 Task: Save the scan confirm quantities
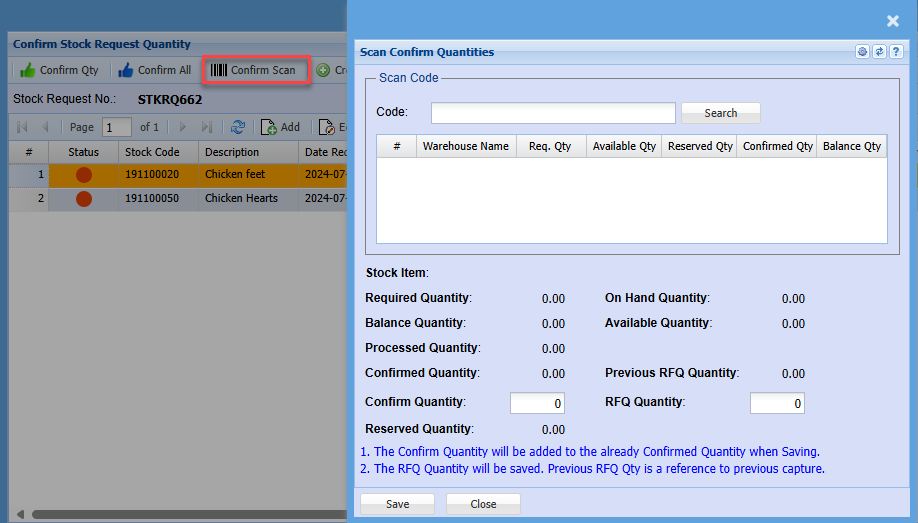click(x=397, y=504)
